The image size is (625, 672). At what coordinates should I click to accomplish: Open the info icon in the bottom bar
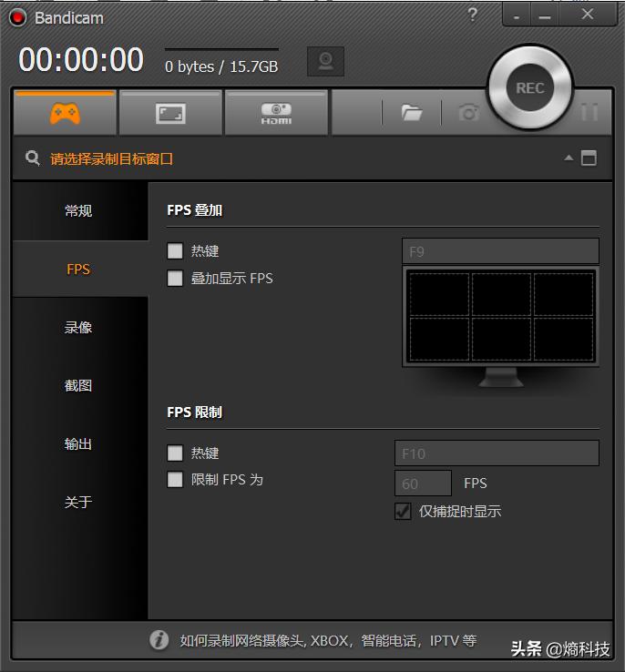tap(159, 640)
